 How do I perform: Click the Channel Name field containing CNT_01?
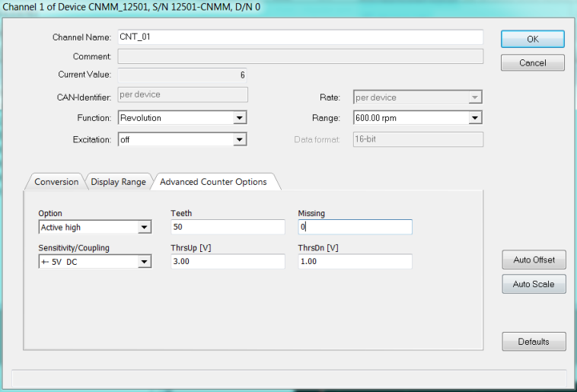click(x=300, y=37)
